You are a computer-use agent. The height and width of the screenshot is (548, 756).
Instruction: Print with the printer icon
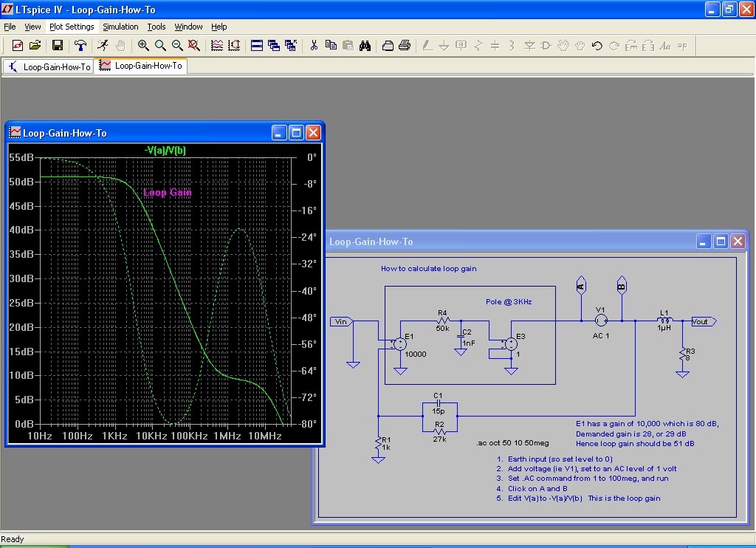pos(405,45)
